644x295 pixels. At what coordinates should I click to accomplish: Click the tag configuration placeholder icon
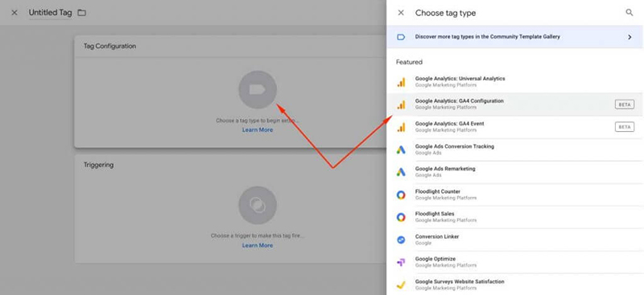tap(258, 89)
